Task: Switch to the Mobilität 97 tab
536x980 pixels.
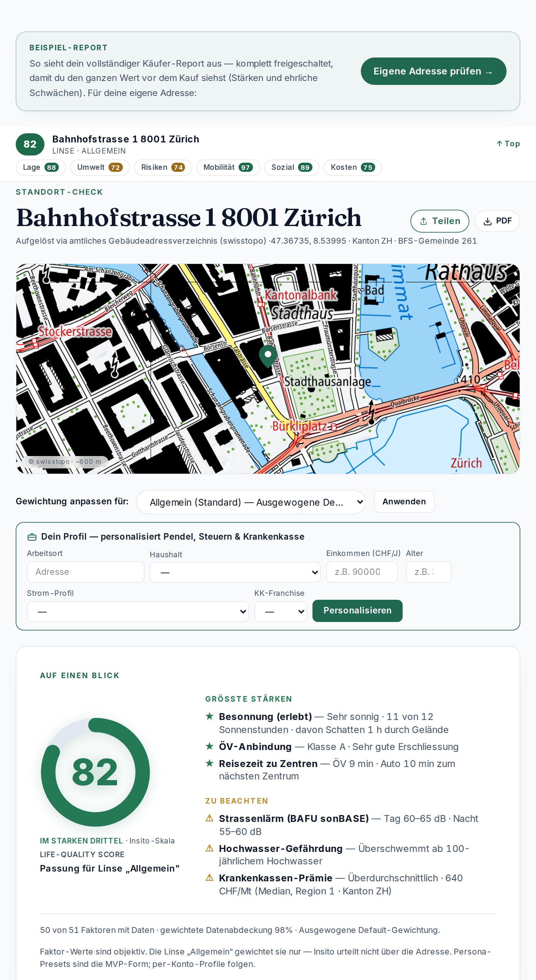Action: point(228,167)
